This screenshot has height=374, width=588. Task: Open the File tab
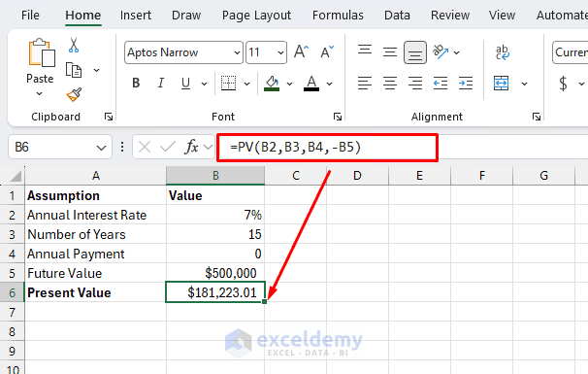coord(30,15)
